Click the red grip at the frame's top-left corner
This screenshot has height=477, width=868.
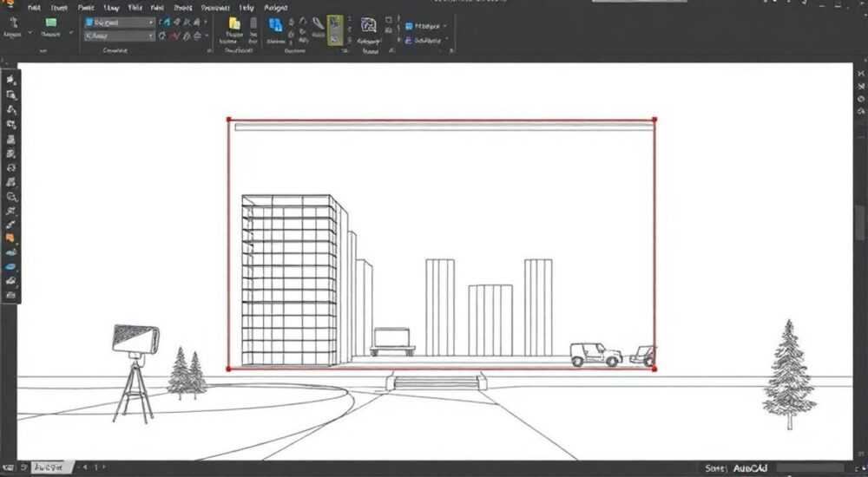229,120
